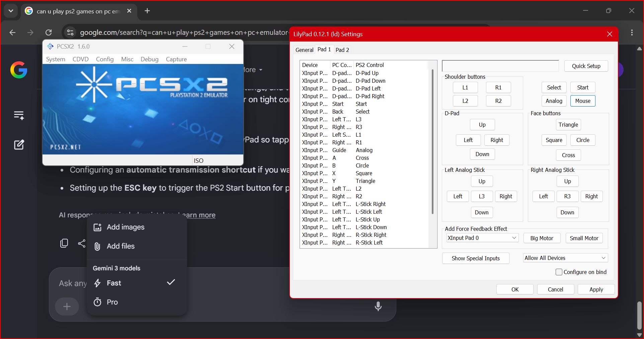Add Big Motor force feedback

click(x=542, y=238)
